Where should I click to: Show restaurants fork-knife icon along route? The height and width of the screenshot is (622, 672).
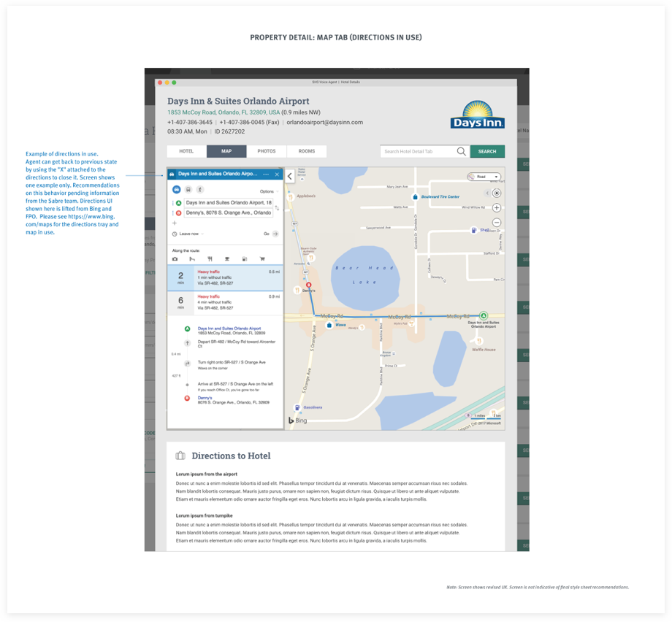[210, 258]
